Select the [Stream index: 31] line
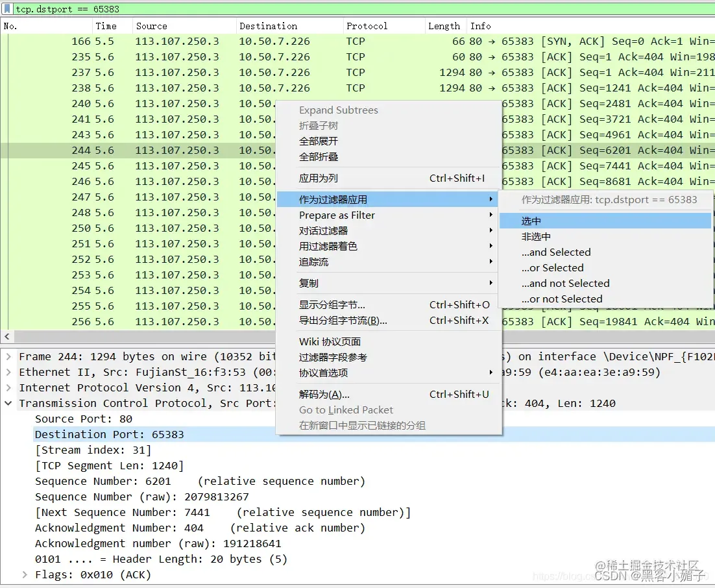 coord(93,450)
